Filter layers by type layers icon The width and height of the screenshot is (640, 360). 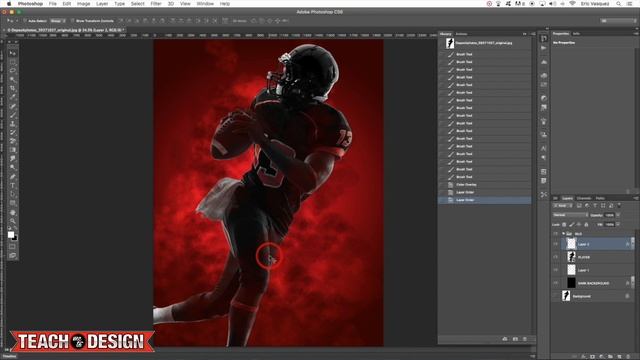coord(595,206)
